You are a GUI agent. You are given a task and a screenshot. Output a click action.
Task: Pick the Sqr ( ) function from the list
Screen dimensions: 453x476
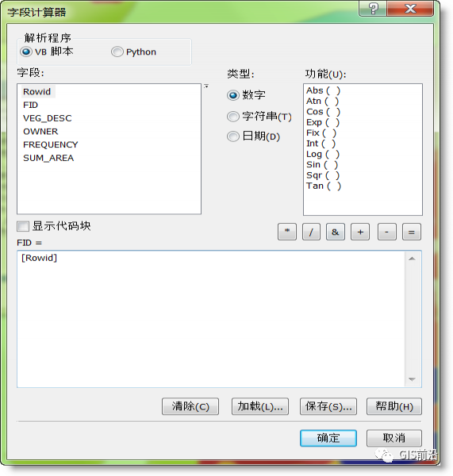[x=322, y=175]
